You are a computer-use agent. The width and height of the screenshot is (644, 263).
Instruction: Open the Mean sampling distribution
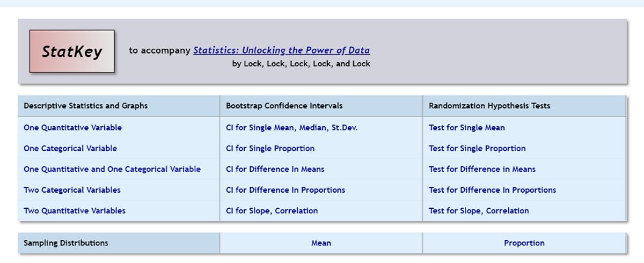[x=321, y=243]
